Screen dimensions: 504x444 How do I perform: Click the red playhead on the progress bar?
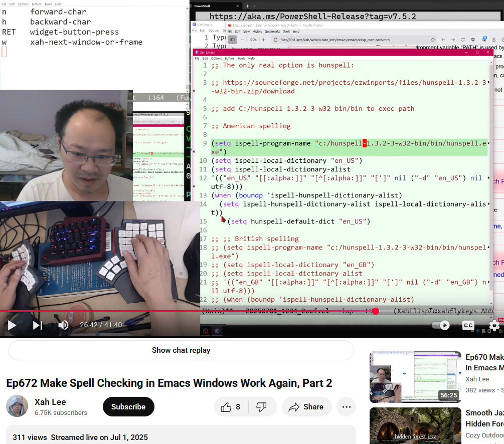(376, 311)
